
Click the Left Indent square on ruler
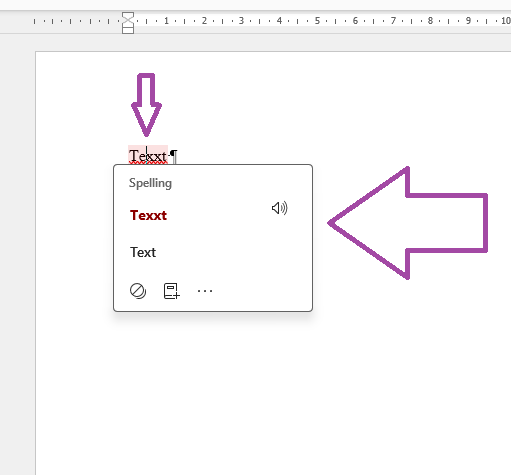(128, 31)
